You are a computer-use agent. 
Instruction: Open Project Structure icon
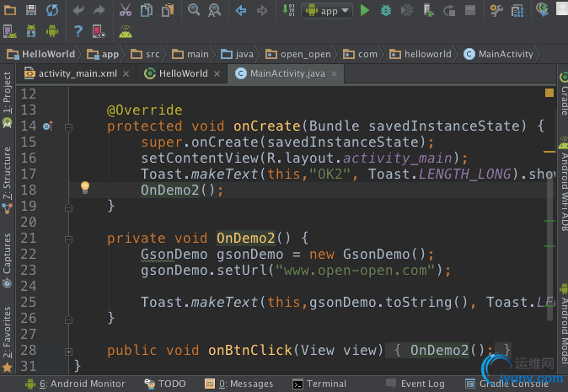(517, 10)
